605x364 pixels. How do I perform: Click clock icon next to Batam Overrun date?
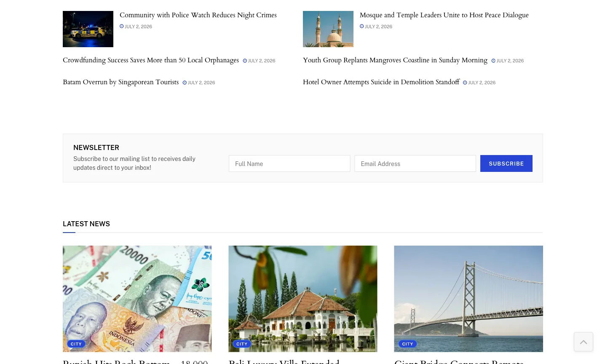185,83
